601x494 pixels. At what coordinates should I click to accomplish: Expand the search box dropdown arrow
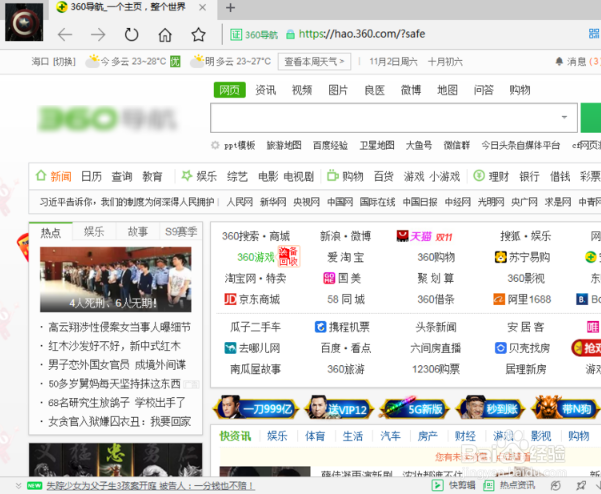pyautogui.click(x=564, y=117)
